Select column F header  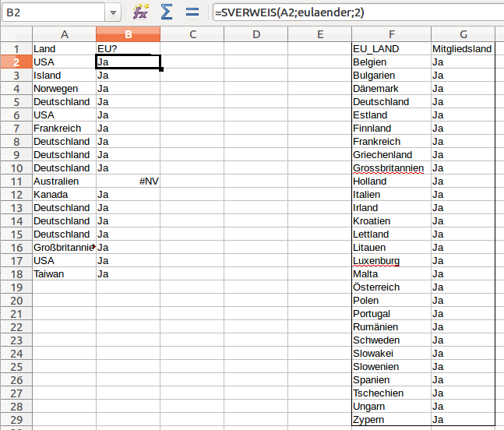[x=392, y=34]
